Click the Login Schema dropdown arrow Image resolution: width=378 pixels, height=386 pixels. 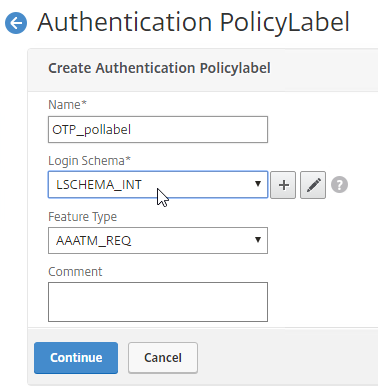pyautogui.click(x=257, y=184)
